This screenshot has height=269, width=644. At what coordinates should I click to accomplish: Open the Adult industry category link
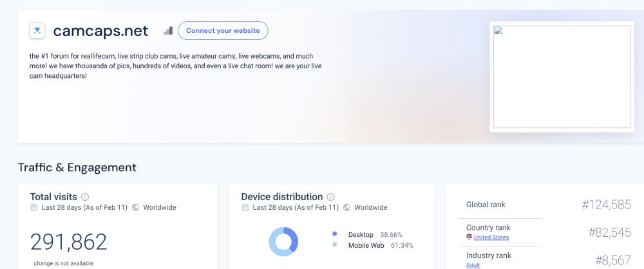[x=473, y=265]
